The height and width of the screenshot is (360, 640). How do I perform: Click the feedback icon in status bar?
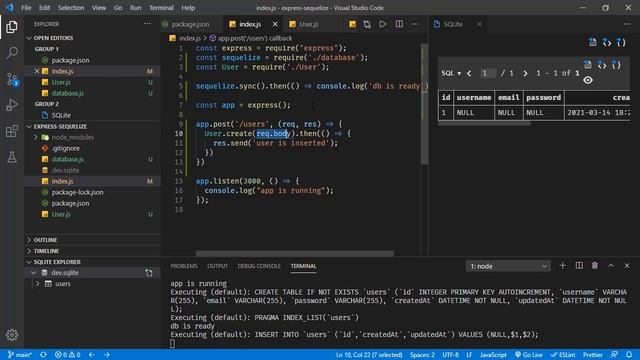coord(614,355)
